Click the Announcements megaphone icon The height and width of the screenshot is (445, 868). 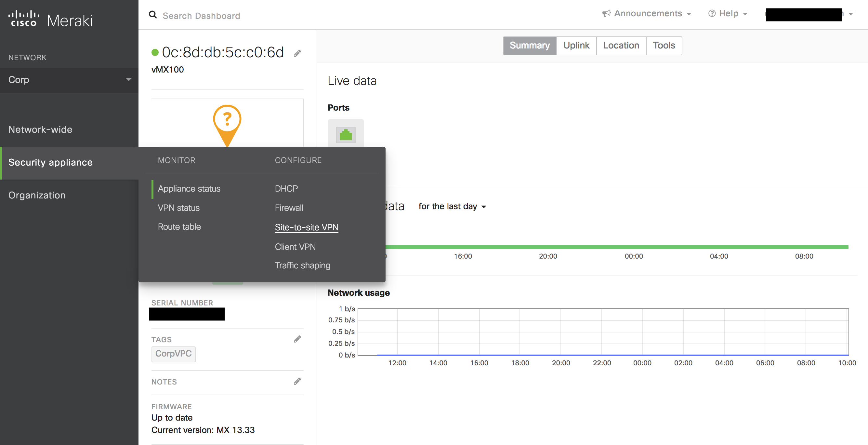click(x=606, y=13)
